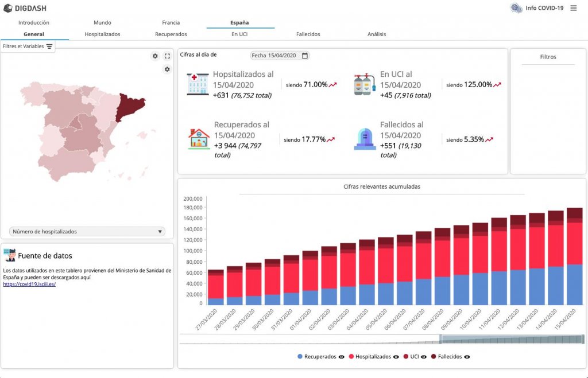Switch to the Mundo tab
This screenshot has width=588, height=378.
(102, 22)
